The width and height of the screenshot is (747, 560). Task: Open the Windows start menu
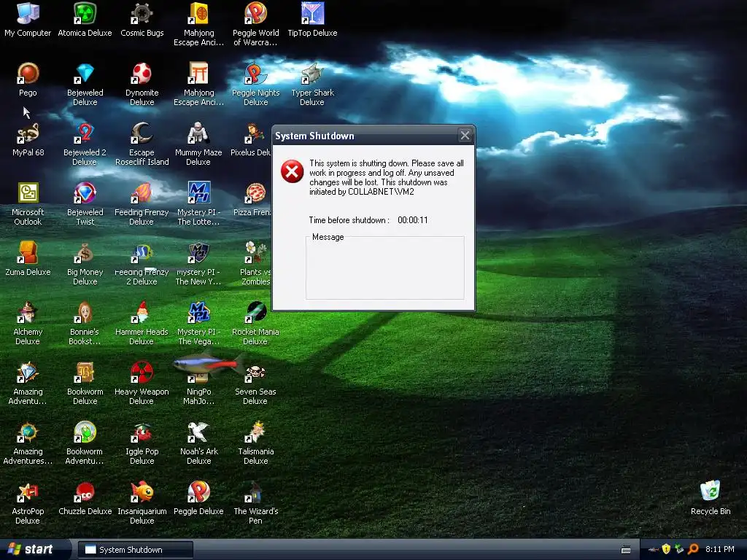[35, 549]
